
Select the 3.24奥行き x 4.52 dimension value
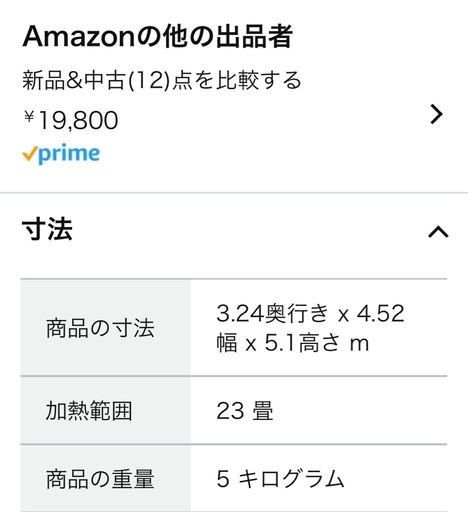tap(310, 313)
